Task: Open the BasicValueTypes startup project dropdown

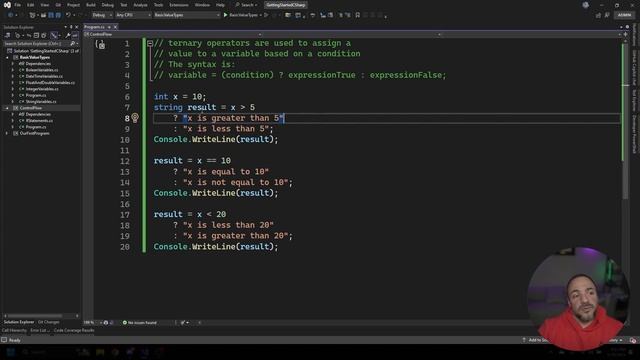Action: (187, 15)
